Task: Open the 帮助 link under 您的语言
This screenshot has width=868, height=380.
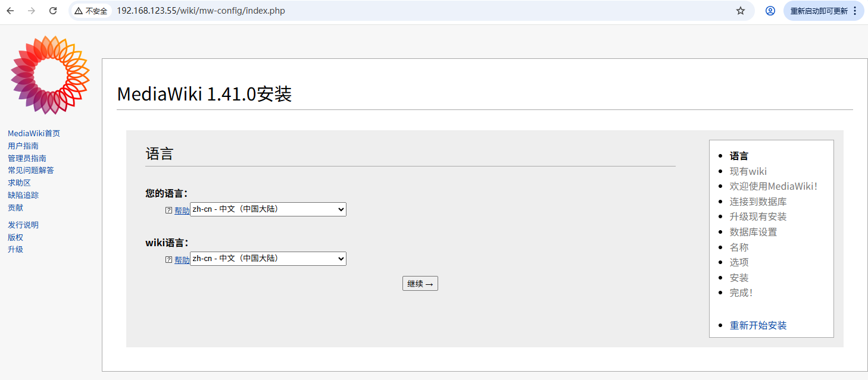Action: click(x=182, y=211)
